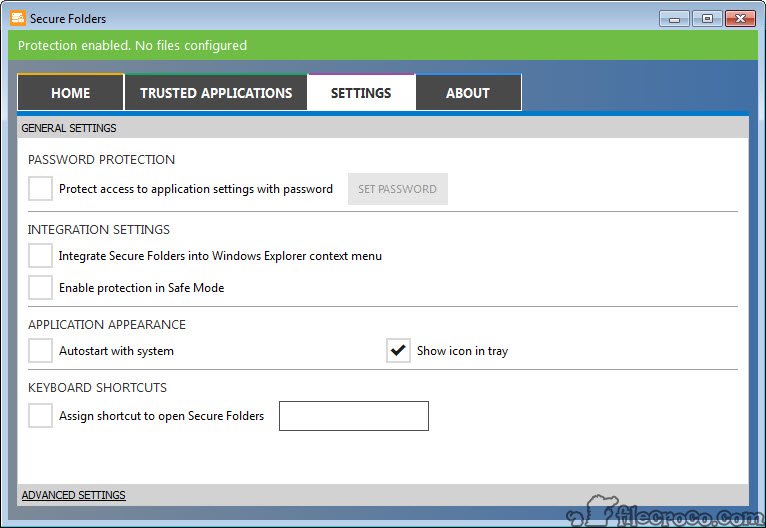Click the APPLICATION APPEARANCE heading text
The height and width of the screenshot is (528, 766).
tap(107, 325)
